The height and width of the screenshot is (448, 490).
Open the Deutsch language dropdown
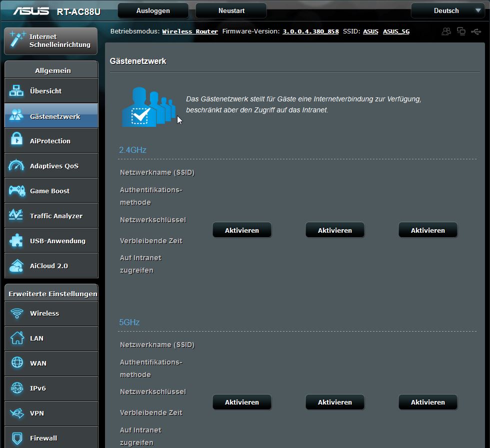448,11
